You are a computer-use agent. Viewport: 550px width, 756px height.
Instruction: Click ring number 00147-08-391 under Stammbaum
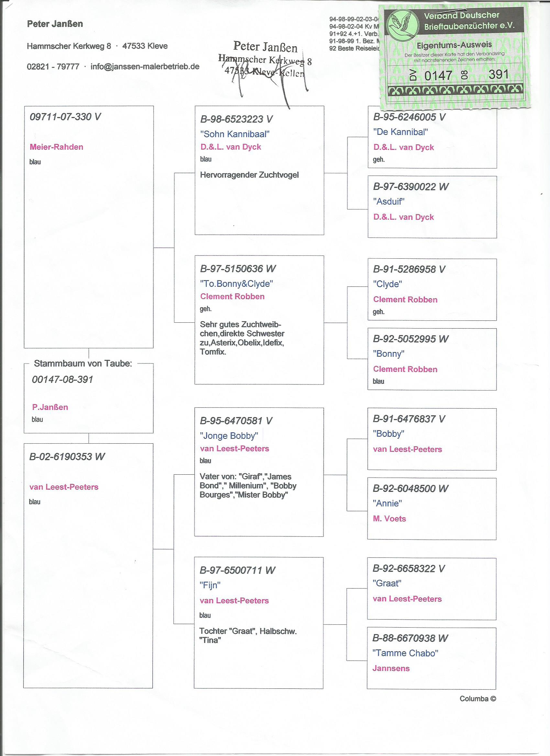pos(62,380)
